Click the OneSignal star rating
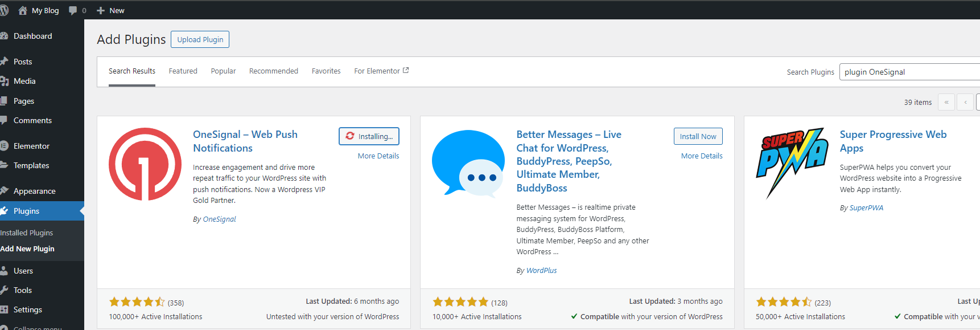 (x=137, y=302)
